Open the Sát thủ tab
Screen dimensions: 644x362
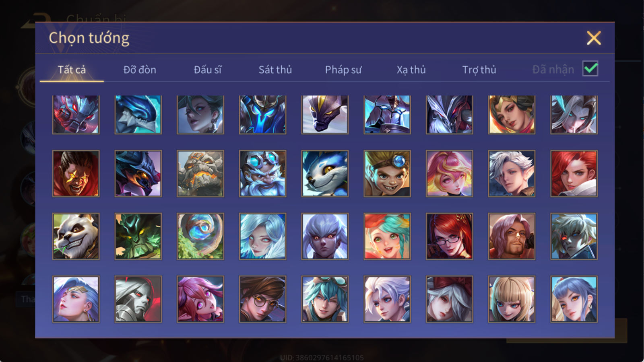click(275, 70)
